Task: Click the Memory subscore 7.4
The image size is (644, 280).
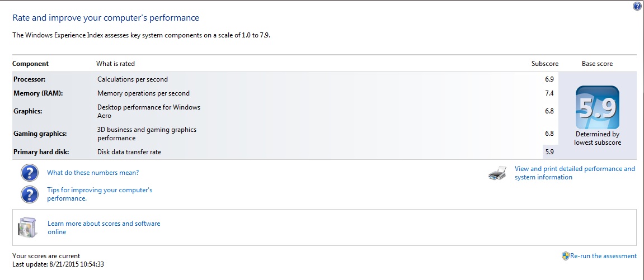Action: click(549, 93)
